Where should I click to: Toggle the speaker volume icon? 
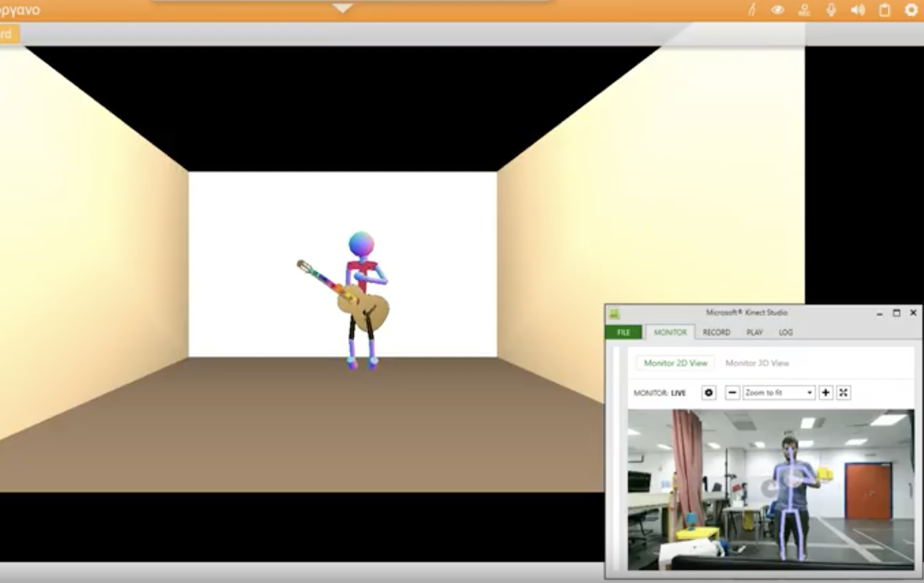point(858,10)
